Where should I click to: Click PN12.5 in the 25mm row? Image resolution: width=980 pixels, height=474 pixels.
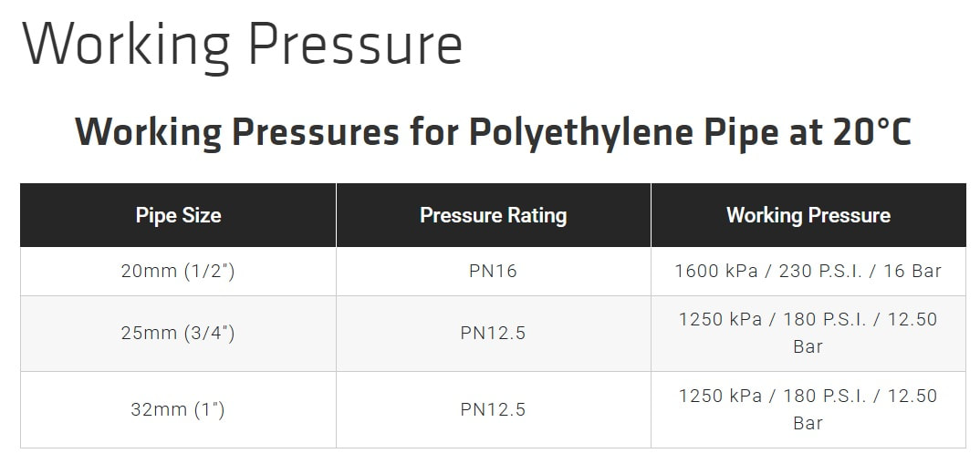click(493, 334)
